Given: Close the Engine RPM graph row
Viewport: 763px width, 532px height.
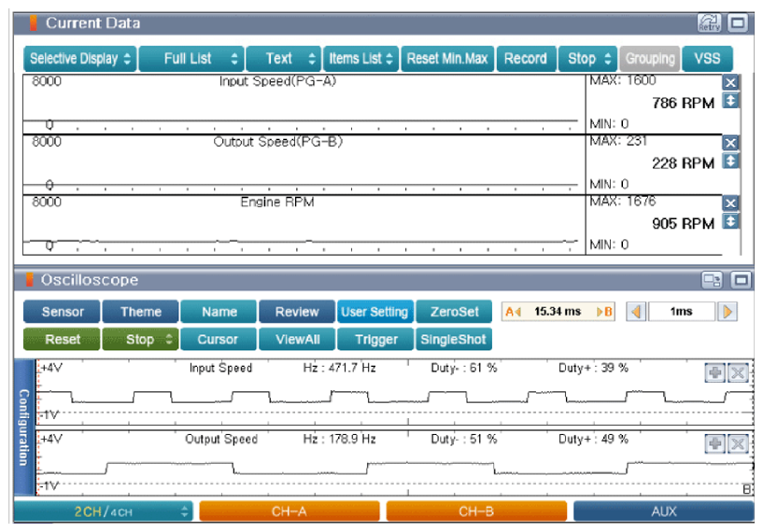Looking at the screenshot, I should pos(730,203).
